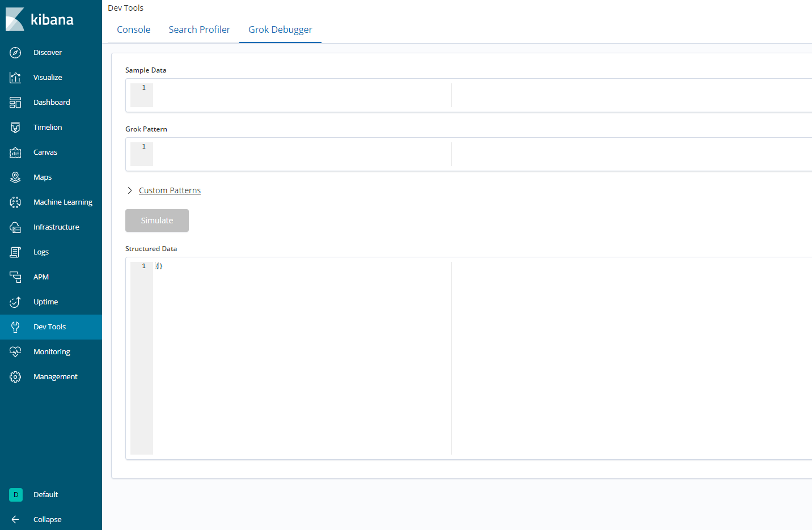Open the Management label

click(56, 377)
